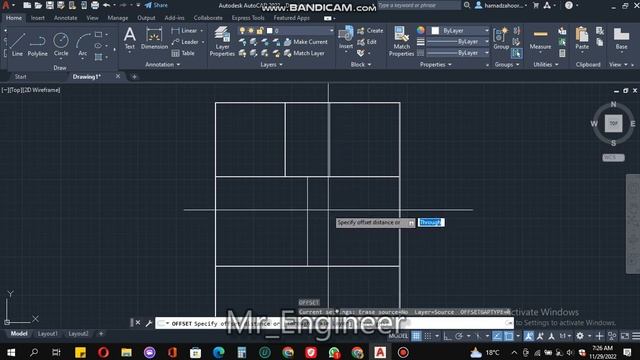Expand the Block panel

pos(361,64)
